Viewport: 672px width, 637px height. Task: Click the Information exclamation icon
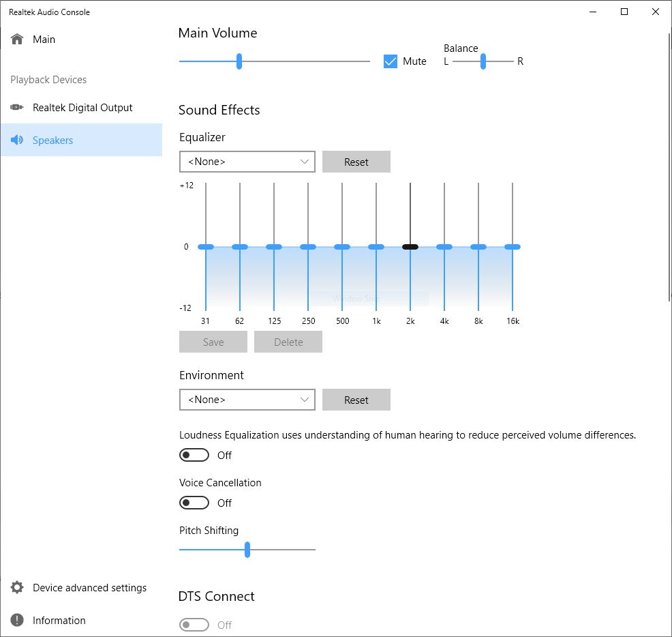[17, 620]
